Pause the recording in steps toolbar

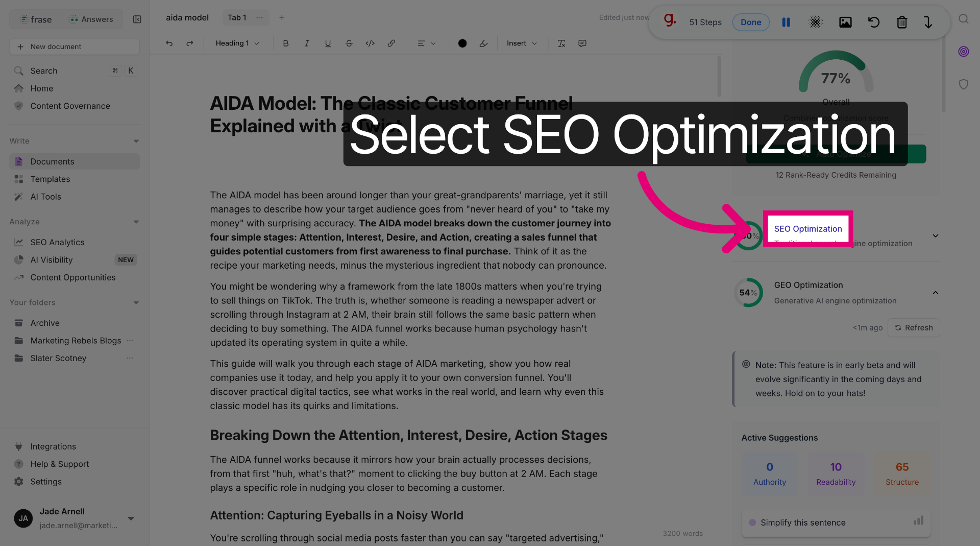[x=786, y=22]
